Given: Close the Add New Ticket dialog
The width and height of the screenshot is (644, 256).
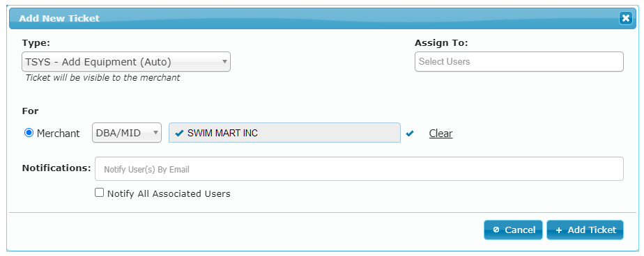Looking at the screenshot, I should (625, 19).
